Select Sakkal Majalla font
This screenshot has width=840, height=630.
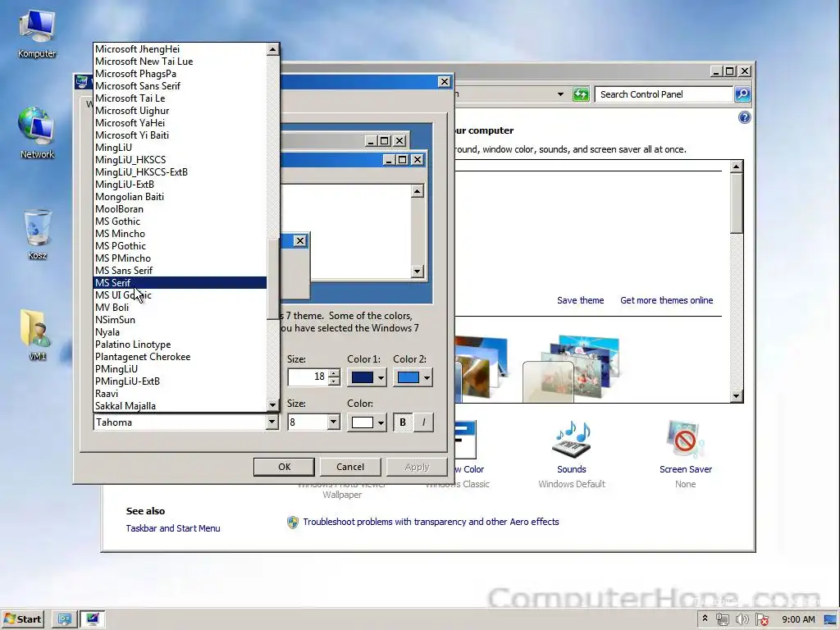click(x=180, y=406)
